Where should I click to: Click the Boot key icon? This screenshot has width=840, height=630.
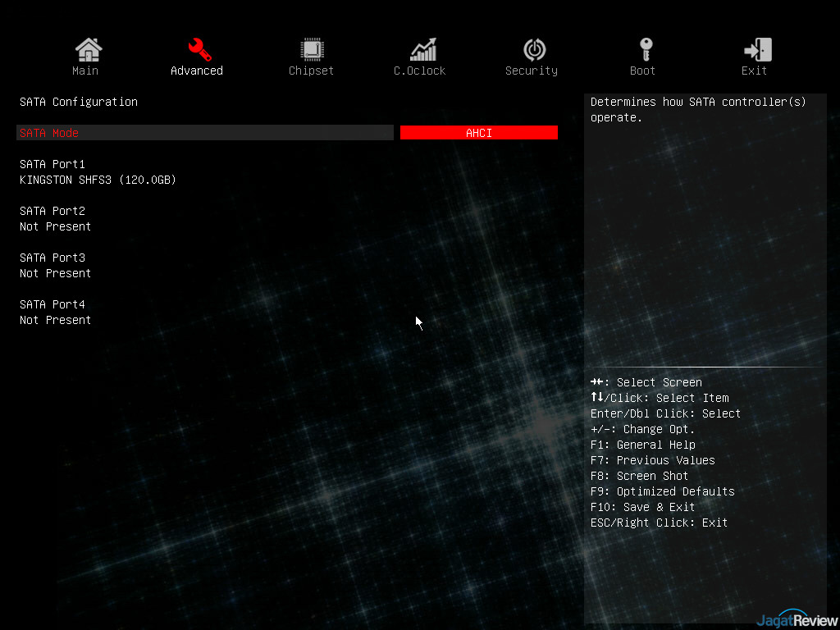[646, 50]
